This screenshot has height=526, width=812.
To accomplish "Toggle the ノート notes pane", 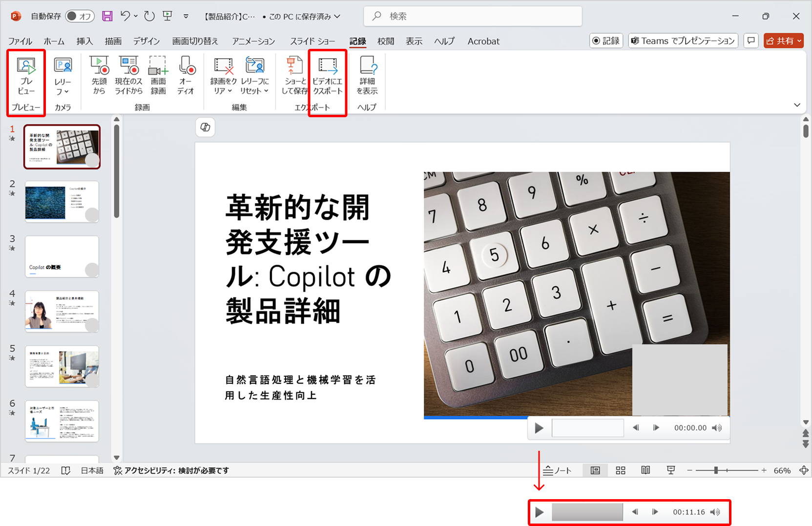I will click(557, 470).
